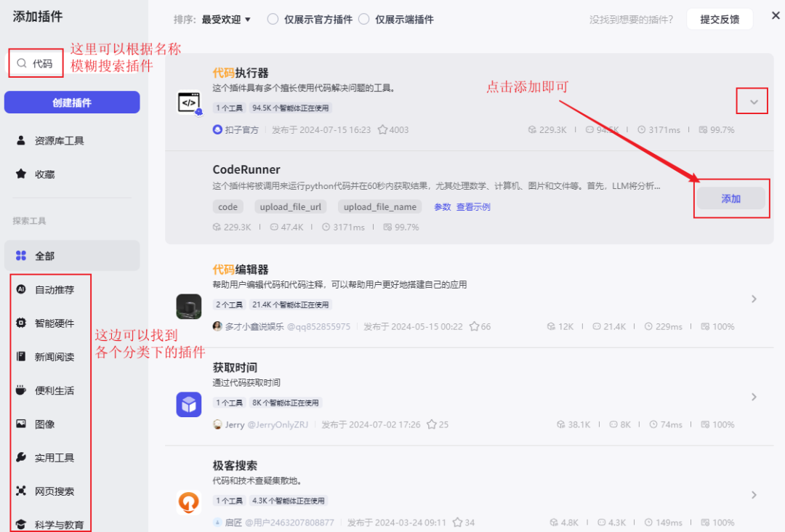Click the 获取时间 blue cube icon
This screenshot has width=785, height=532.
pos(189,404)
